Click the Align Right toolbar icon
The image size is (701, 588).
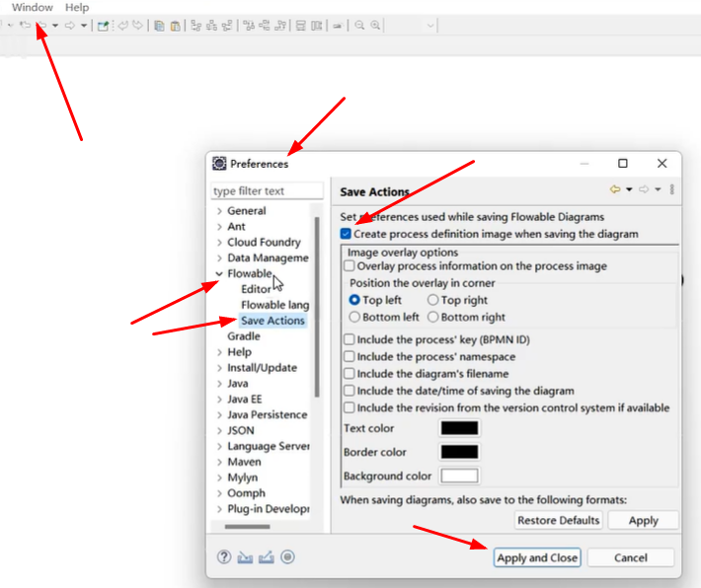pos(227,26)
